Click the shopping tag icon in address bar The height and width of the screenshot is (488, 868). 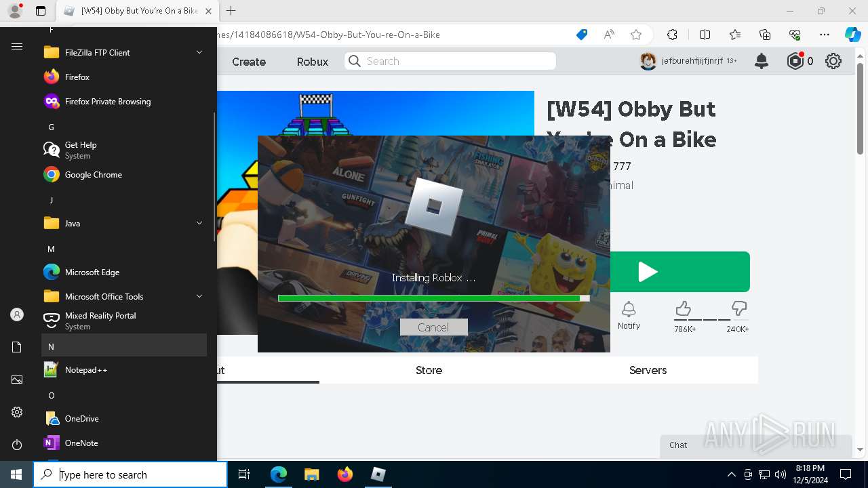[x=582, y=35]
